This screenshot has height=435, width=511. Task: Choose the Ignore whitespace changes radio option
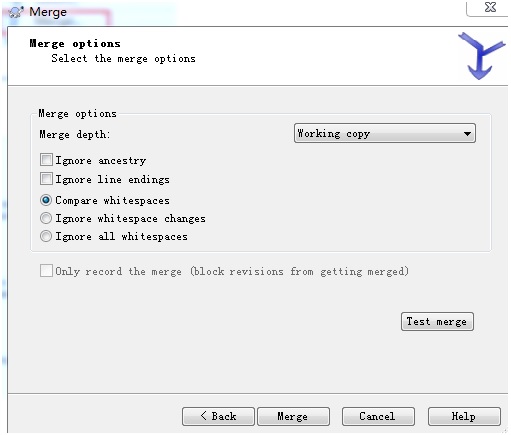(x=46, y=218)
